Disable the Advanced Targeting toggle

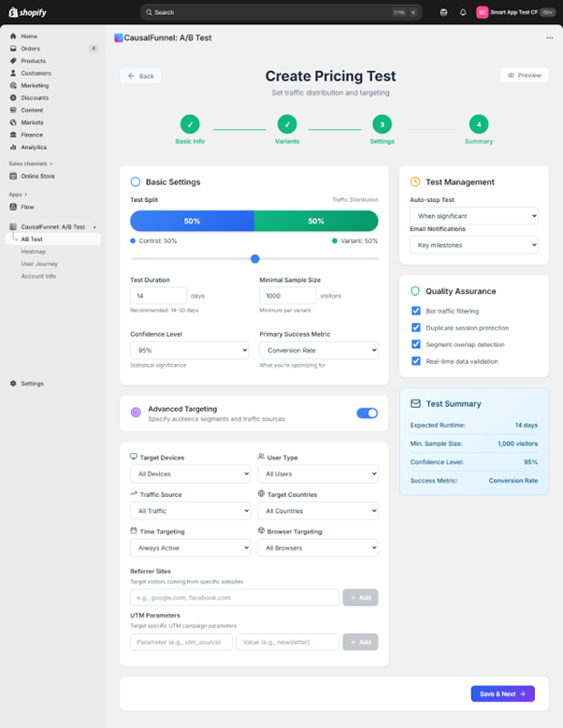(x=367, y=413)
